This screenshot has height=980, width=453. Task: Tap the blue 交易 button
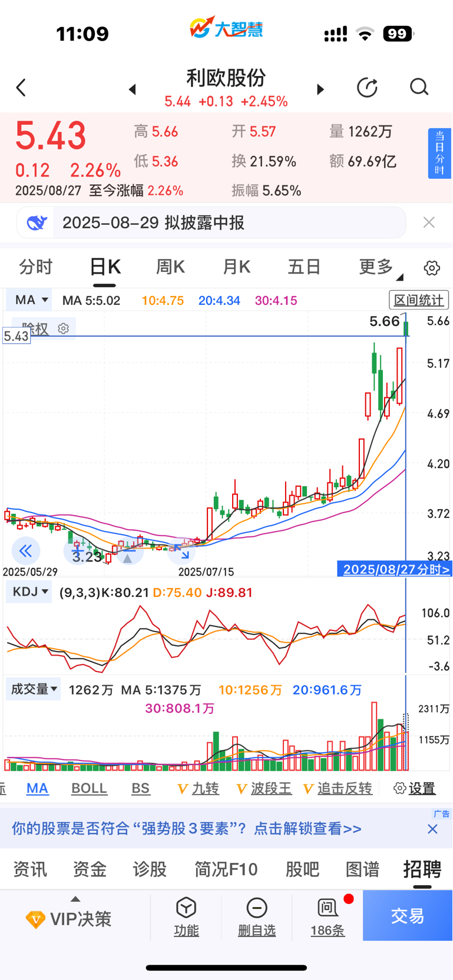(408, 915)
